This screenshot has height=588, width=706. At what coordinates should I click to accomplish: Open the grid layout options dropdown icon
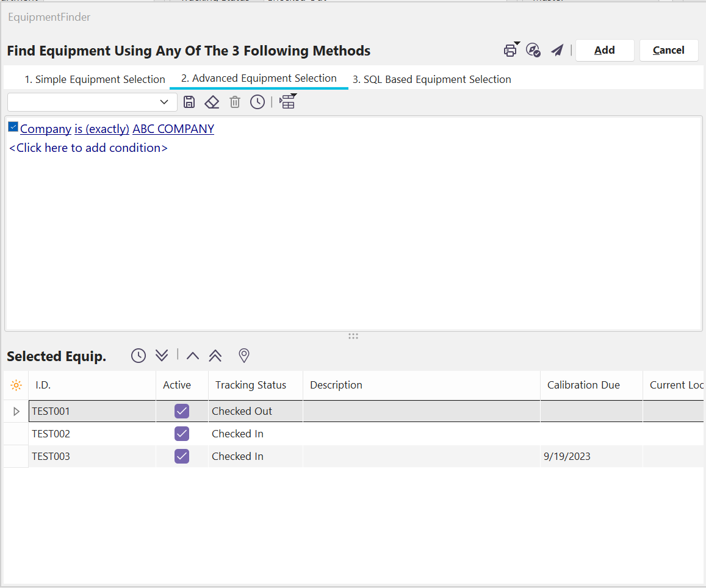click(287, 102)
